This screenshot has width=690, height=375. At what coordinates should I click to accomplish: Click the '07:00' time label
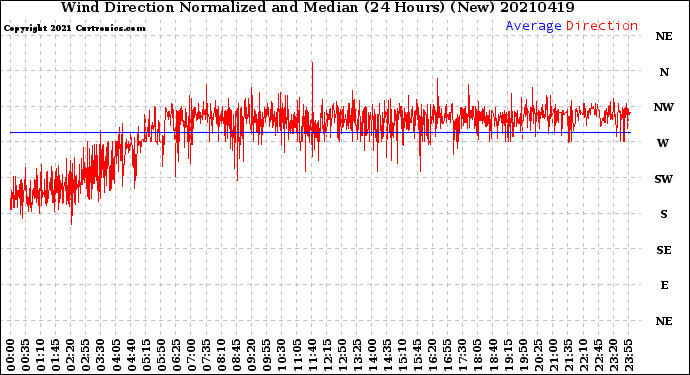tap(191, 355)
